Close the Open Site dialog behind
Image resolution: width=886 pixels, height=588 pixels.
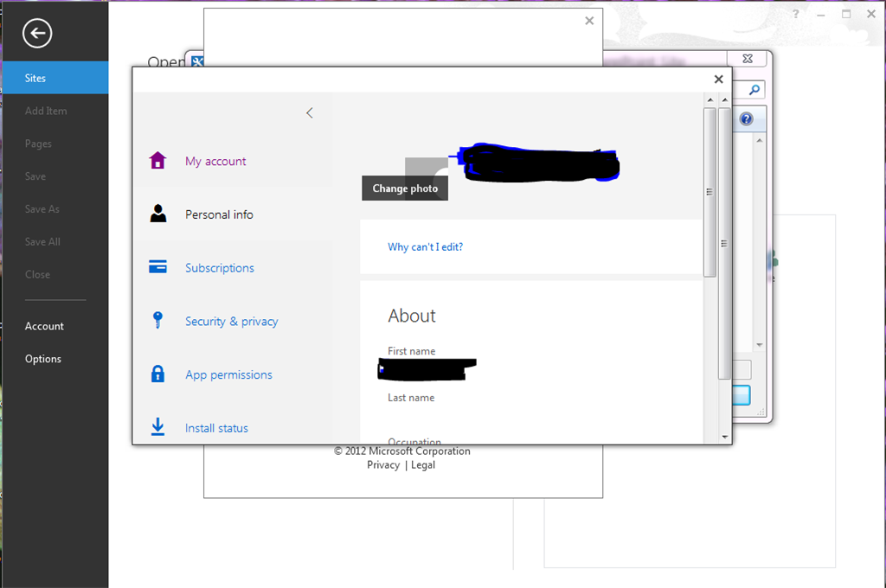point(748,59)
